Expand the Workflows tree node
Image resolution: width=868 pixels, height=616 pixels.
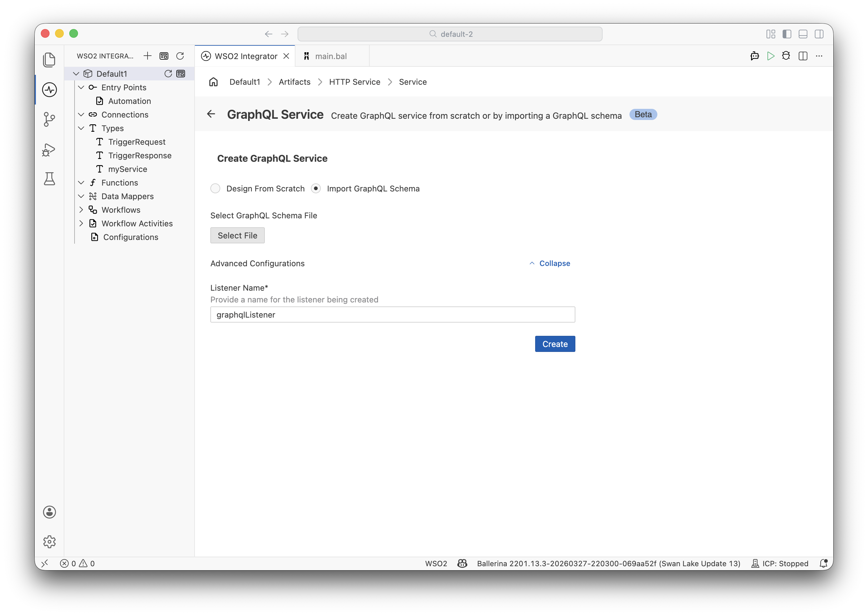(81, 210)
